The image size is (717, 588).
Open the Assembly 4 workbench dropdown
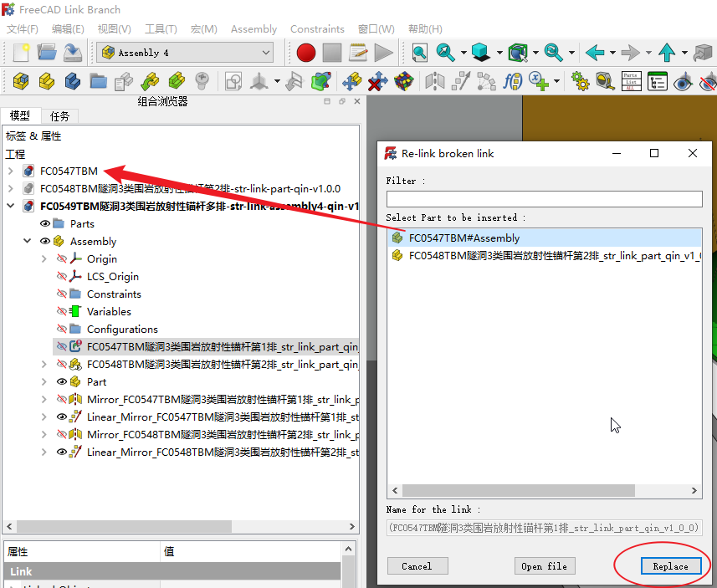[186, 53]
